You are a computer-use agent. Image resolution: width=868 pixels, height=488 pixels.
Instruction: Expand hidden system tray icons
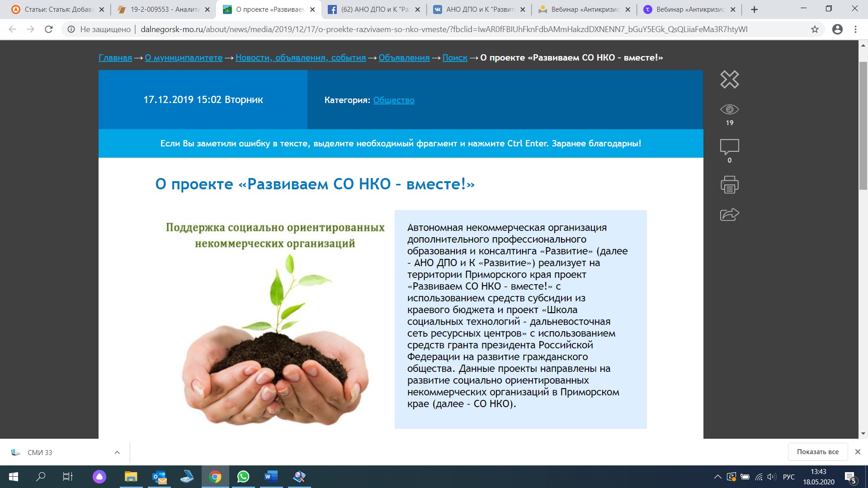pyautogui.click(x=717, y=477)
